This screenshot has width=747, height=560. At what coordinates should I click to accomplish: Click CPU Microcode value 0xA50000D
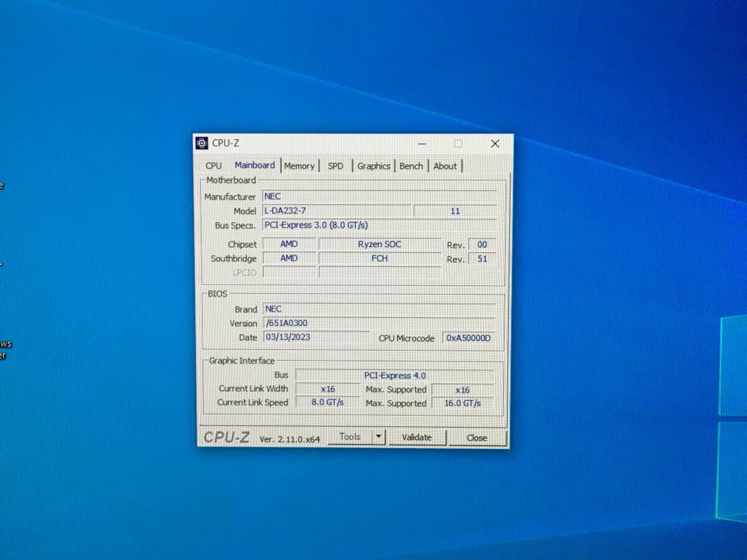(469, 338)
